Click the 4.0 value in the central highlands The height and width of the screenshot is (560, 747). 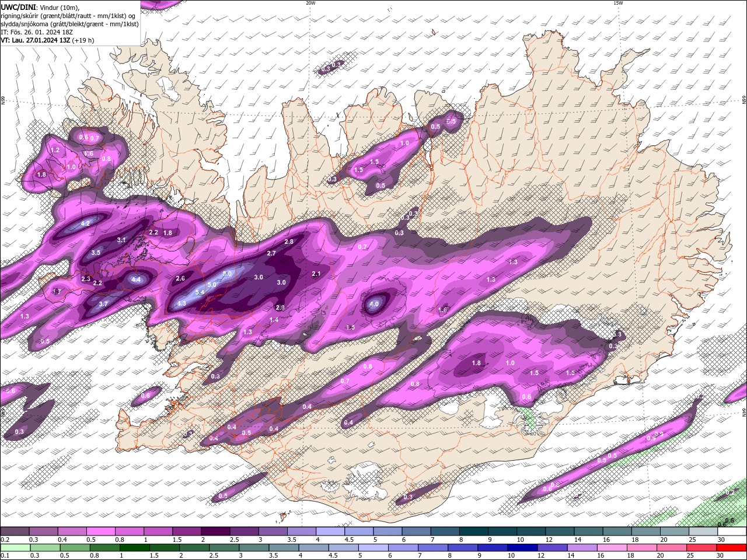pos(374,304)
